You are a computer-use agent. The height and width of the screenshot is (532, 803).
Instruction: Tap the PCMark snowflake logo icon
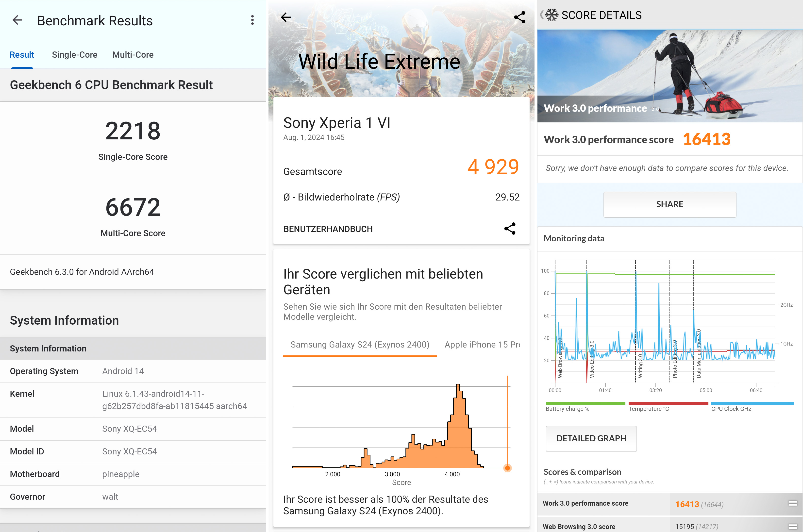click(x=552, y=15)
